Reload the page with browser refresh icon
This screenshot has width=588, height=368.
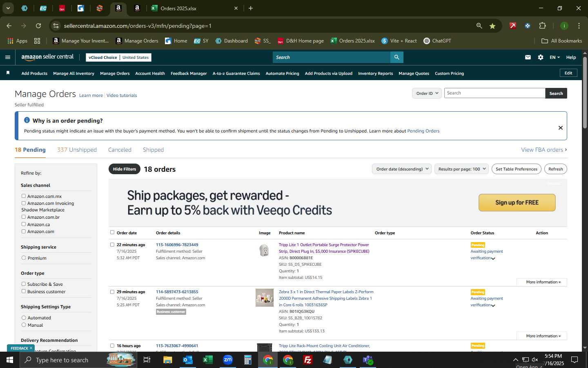[38, 26]
